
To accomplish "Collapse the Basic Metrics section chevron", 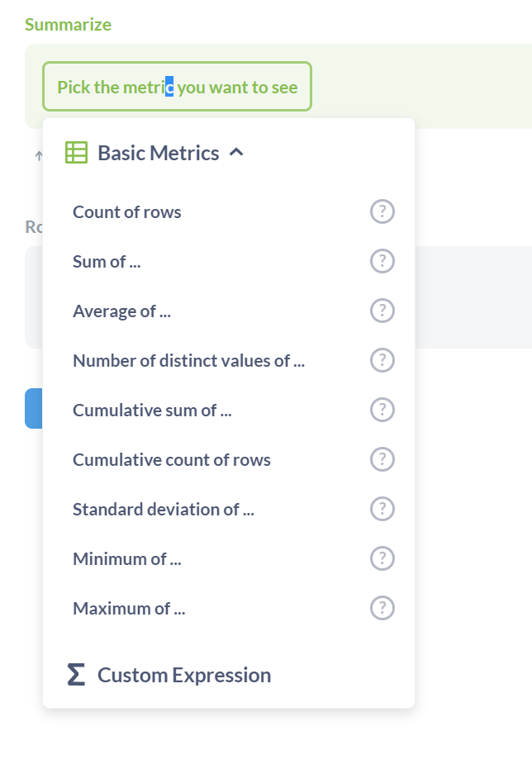I will 236,153.
